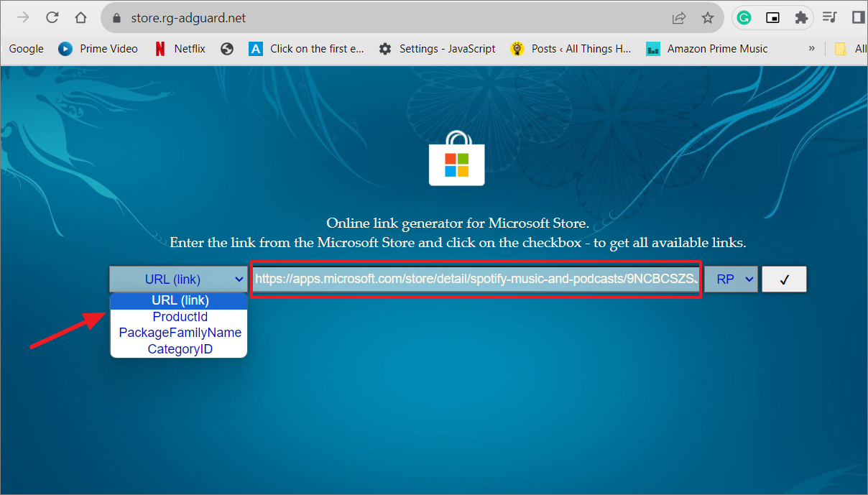Collapse the URL (link) type dropdown
The width and height of the screenshot is (868, 495).
point(178,279)
